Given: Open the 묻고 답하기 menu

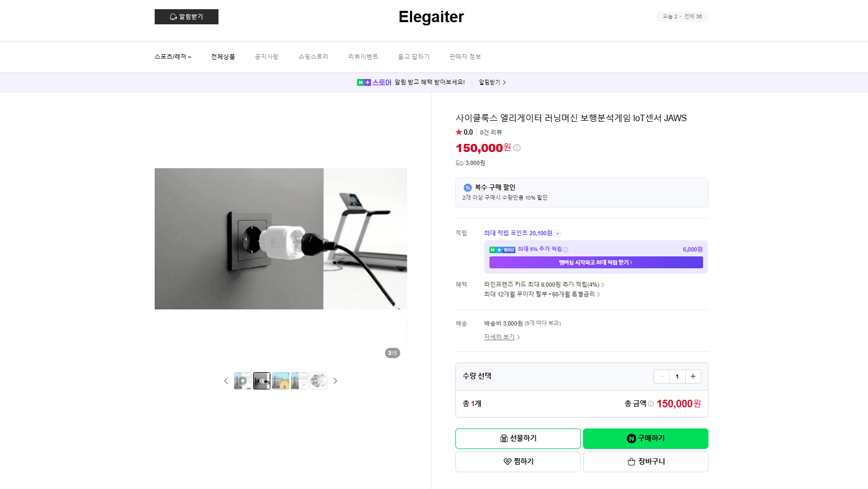Looking at the screenshot, I should coord(414,57).
